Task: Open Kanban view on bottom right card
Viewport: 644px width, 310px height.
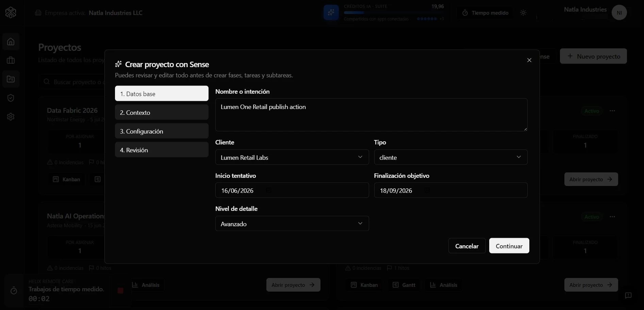Action: coord(364,285)
